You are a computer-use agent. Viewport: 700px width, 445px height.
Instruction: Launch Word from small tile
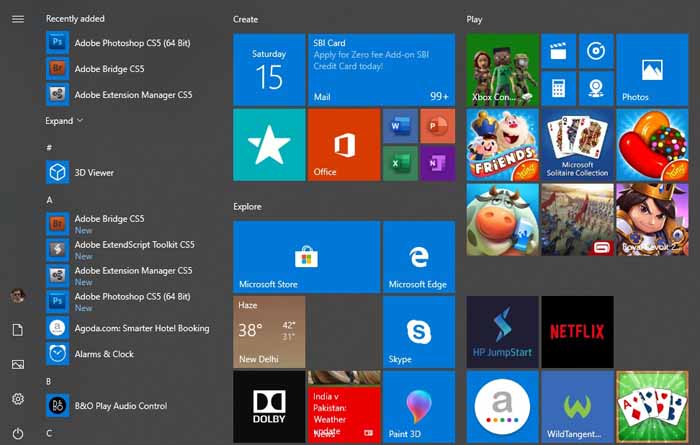400,126
